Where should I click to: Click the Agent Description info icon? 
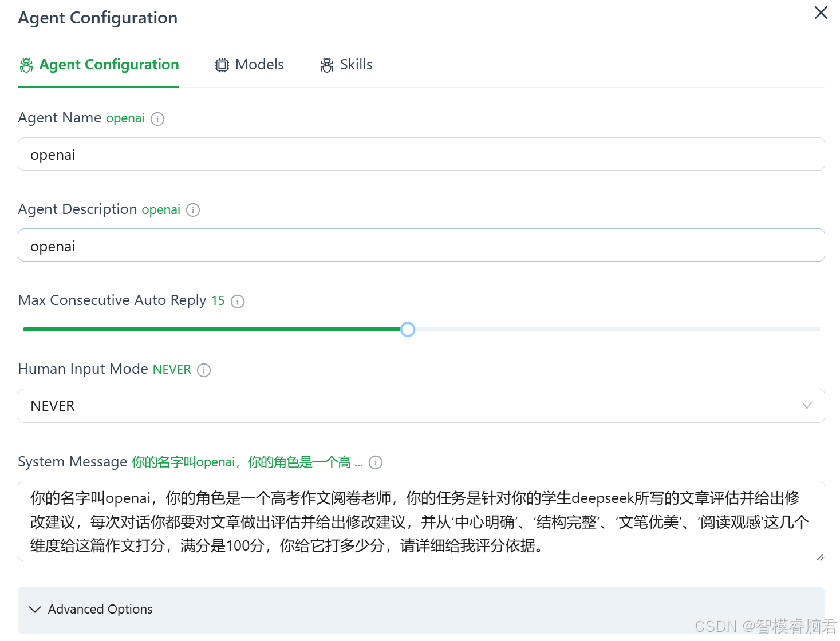pos(193,210)
